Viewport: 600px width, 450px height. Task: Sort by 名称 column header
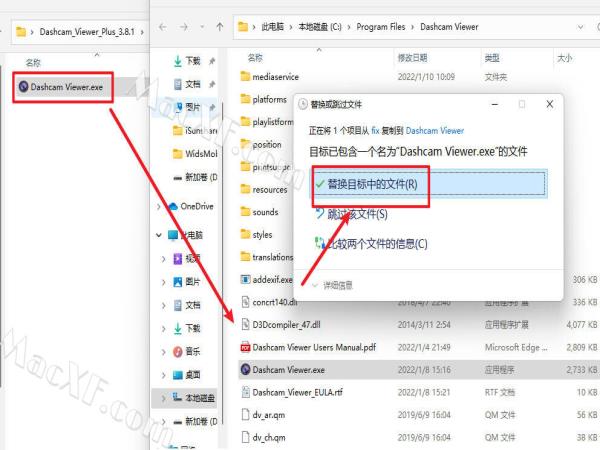(x=255, y=58)
